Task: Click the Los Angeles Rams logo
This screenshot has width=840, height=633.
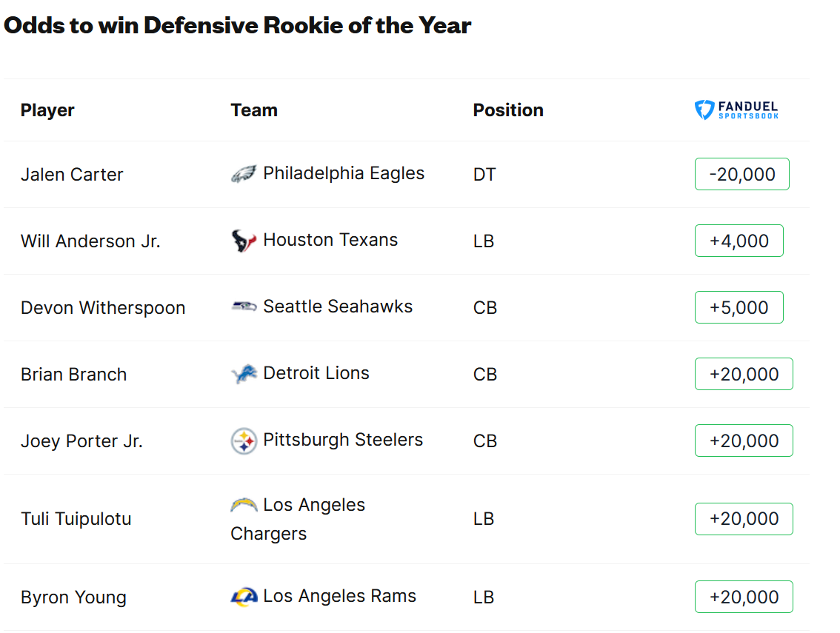Action: coord(244,597)
